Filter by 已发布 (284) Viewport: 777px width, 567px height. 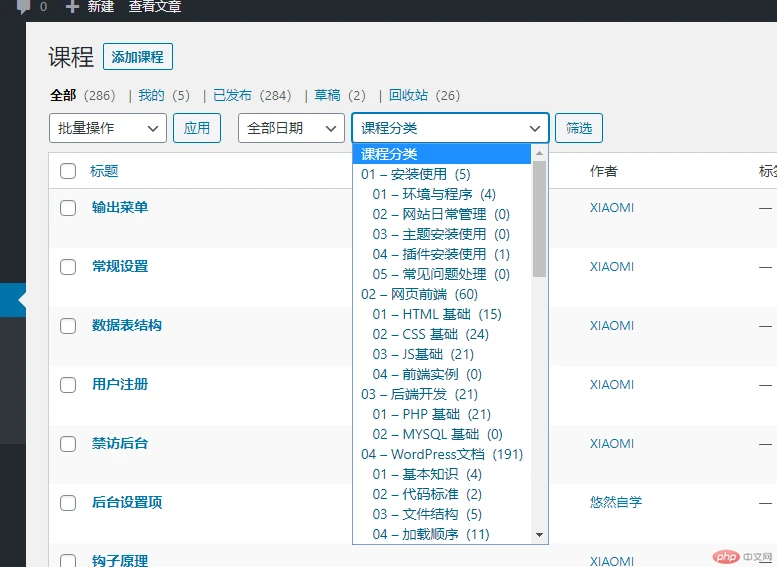252,95
